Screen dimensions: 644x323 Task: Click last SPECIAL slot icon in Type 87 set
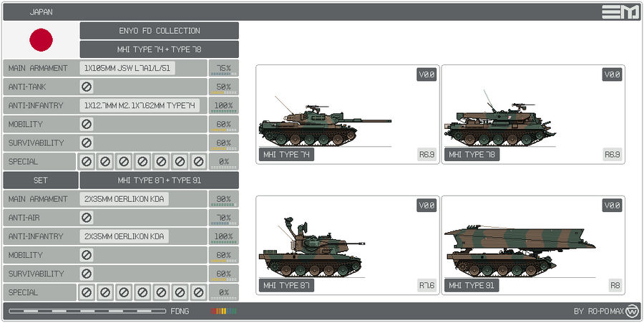click(198, 292)
